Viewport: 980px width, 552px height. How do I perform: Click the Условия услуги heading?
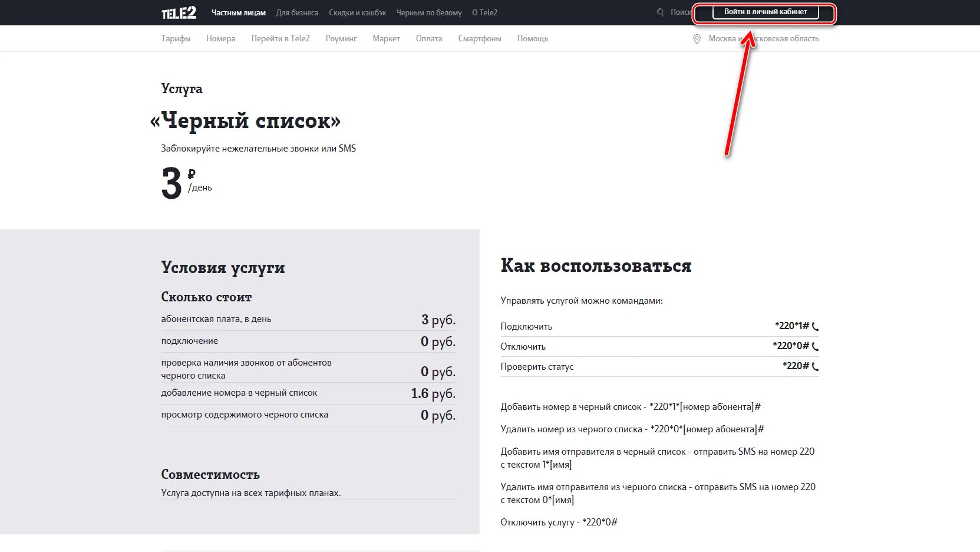[x=223, y=268]
